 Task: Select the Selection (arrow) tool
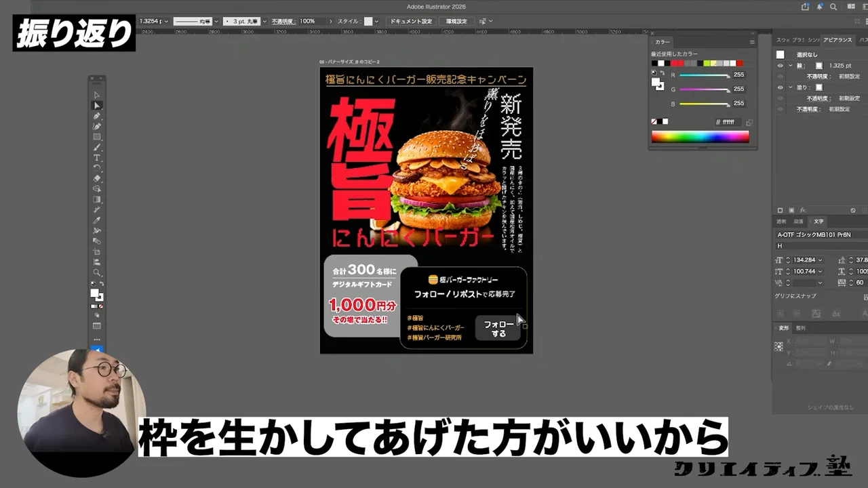pos(97,95)
